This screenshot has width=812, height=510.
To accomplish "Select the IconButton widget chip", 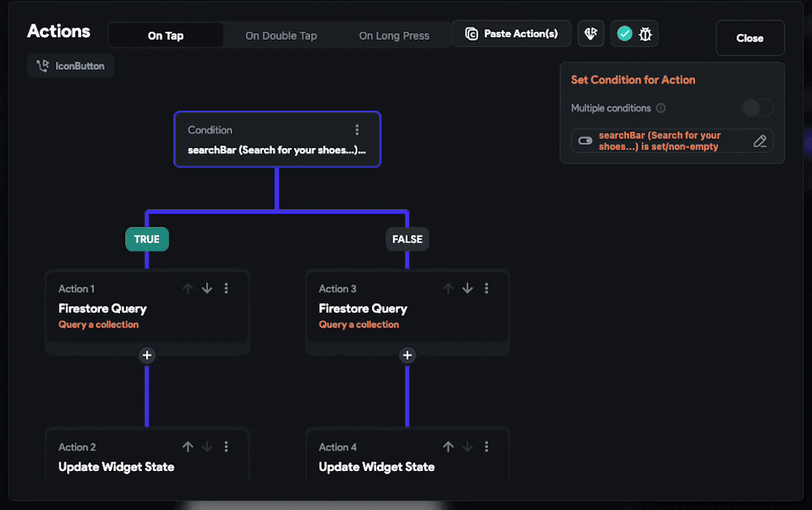I will click(x=71, y=66).
